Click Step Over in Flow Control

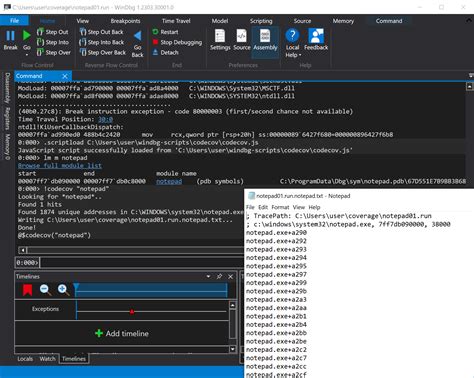[54, 52]
